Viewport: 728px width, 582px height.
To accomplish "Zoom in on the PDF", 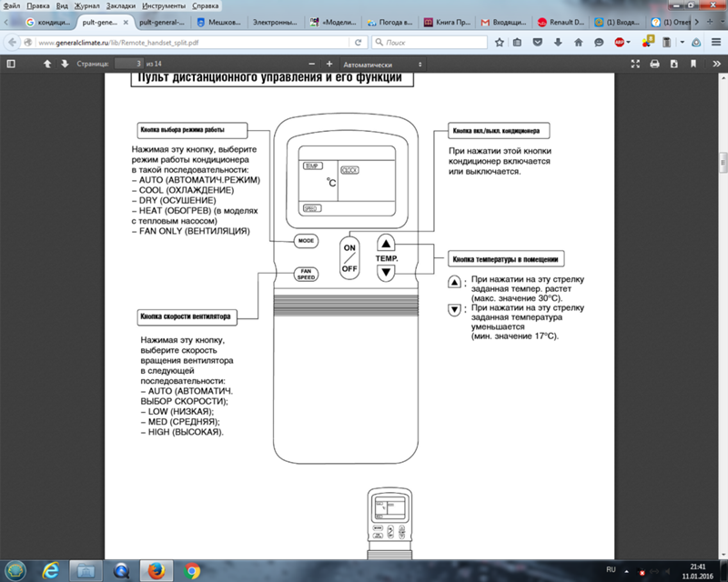I will [x=329, y=64].
